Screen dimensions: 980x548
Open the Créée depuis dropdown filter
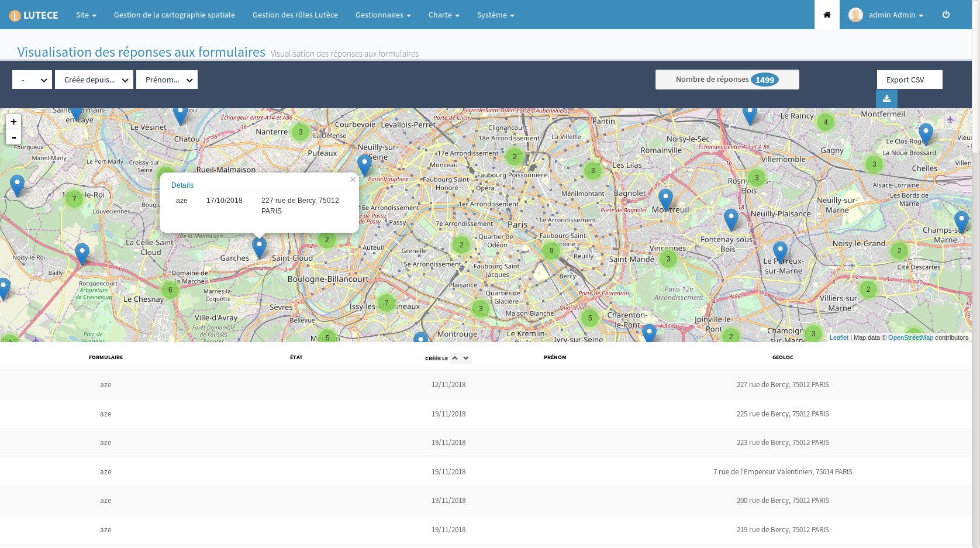94,80
